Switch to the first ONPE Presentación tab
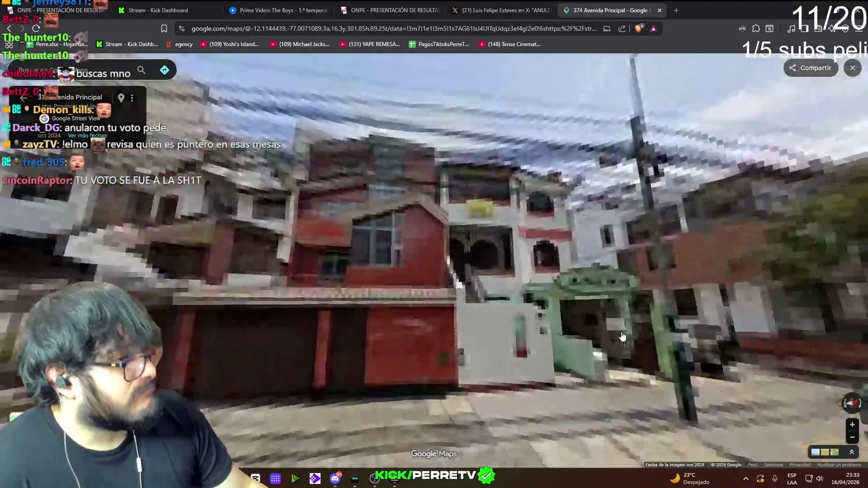 [x=56, y=10]
